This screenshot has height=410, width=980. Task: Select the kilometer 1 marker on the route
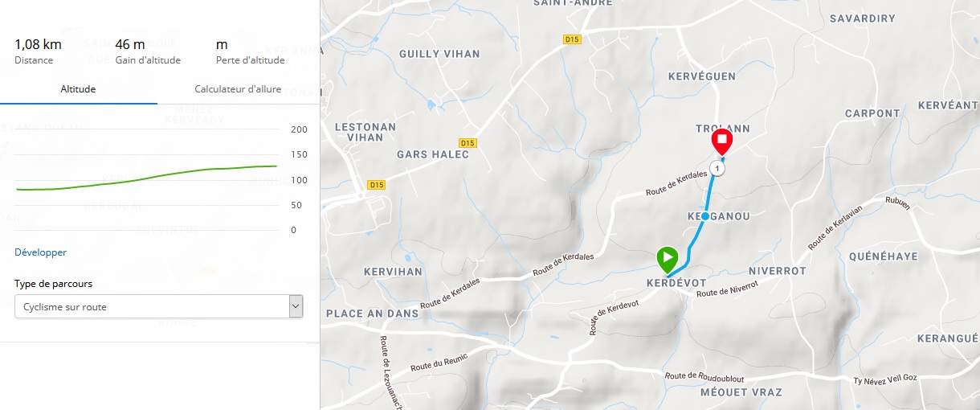[717, 169]
